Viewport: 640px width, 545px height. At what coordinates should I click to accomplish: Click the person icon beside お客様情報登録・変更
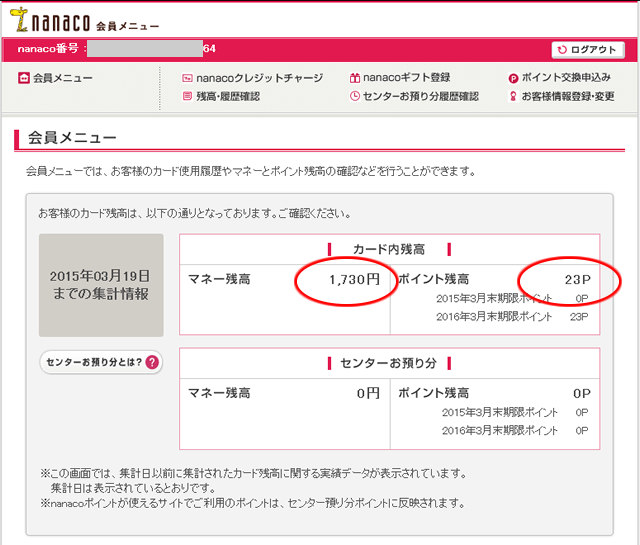coord(513,96)
